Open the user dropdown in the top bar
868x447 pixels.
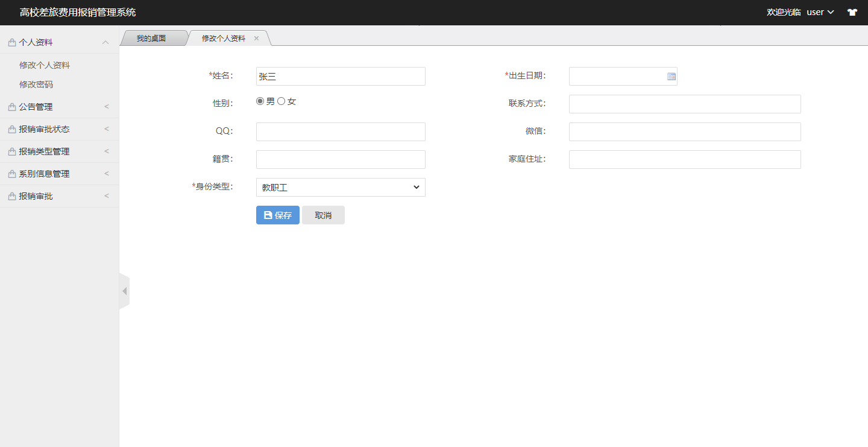tap(820, 11)
